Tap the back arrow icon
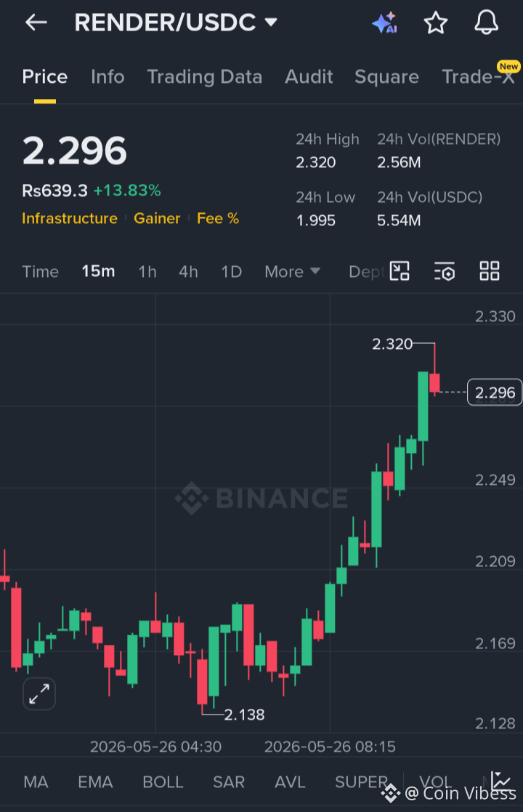 (x=36, y=23)
